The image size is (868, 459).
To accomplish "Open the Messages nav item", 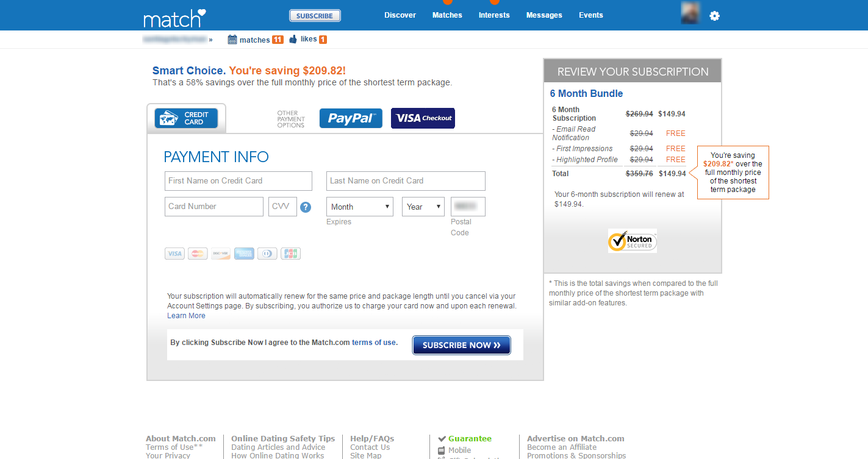I will [x=545, y=15].
